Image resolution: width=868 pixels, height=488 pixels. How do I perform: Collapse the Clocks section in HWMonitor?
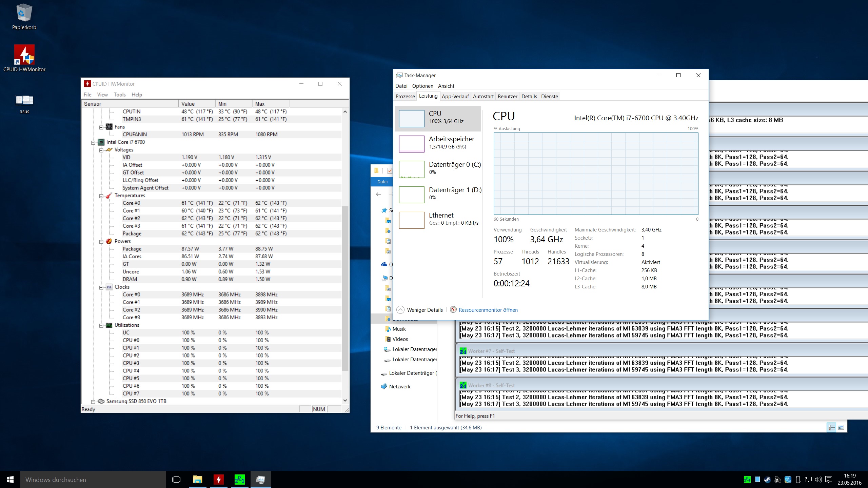click(x=101, y=287)
